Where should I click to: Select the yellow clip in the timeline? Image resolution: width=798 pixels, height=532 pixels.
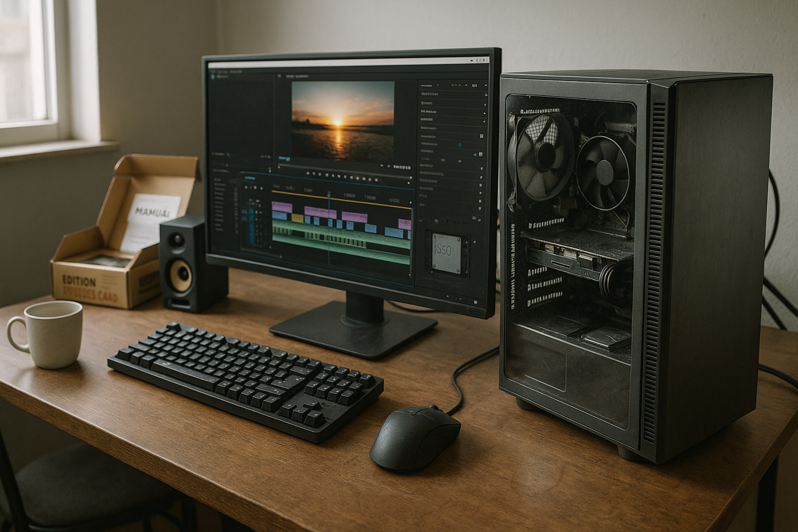point(297,219)
